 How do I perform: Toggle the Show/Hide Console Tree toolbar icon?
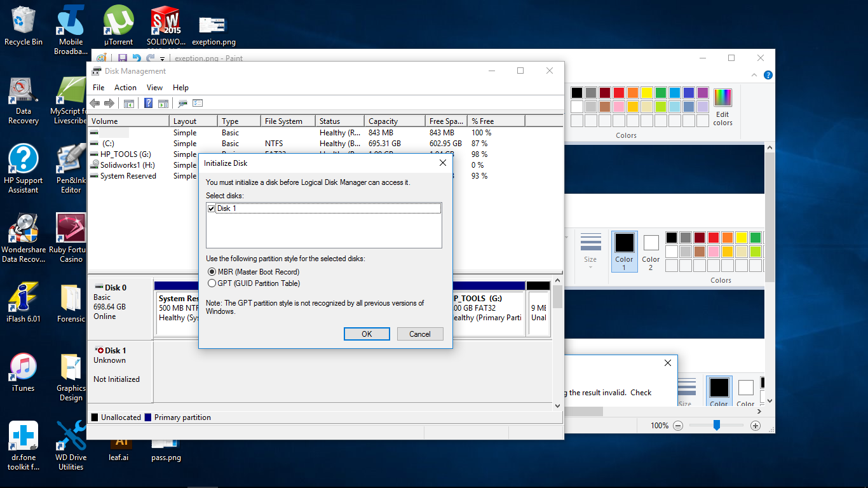[129, 104]
